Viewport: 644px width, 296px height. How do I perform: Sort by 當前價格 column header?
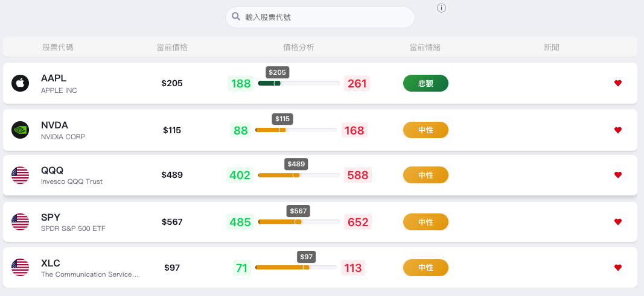click(x=172, y=48)
